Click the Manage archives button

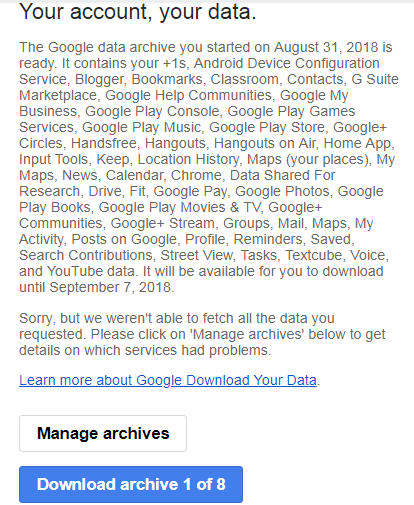tap(103, 433)
